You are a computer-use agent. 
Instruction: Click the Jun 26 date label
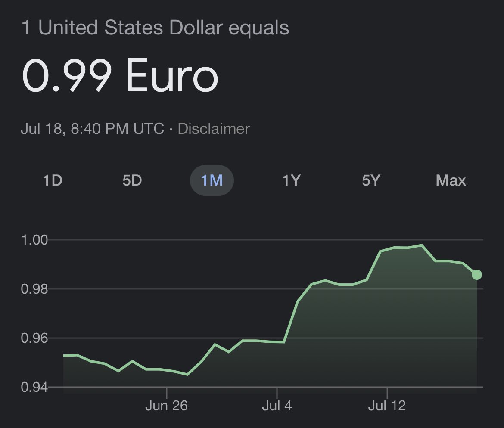167,406
